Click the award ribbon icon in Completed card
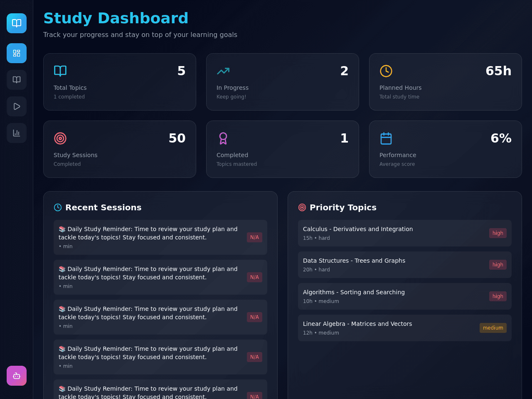Image resolution: width=532 pixels, height=399 pixels. (223, 138)
